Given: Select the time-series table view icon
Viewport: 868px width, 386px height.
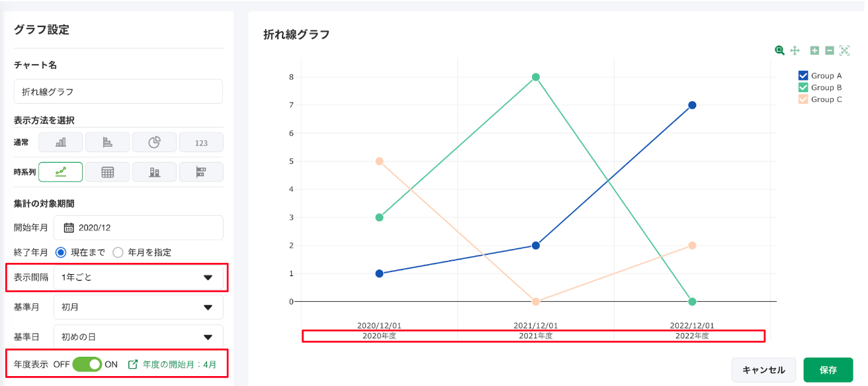Looking at the screenshot, I should [x=107, y=172].
